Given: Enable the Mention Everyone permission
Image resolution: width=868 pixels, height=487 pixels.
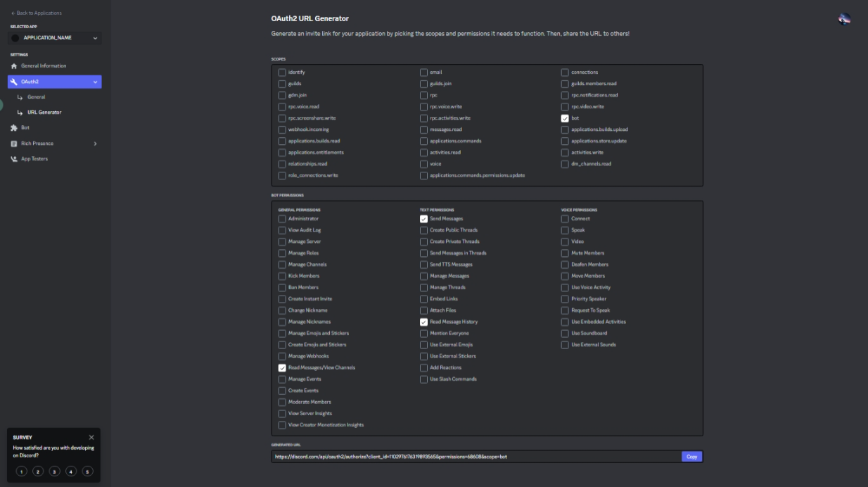Looking at the screenshot, I should point(423,334).
